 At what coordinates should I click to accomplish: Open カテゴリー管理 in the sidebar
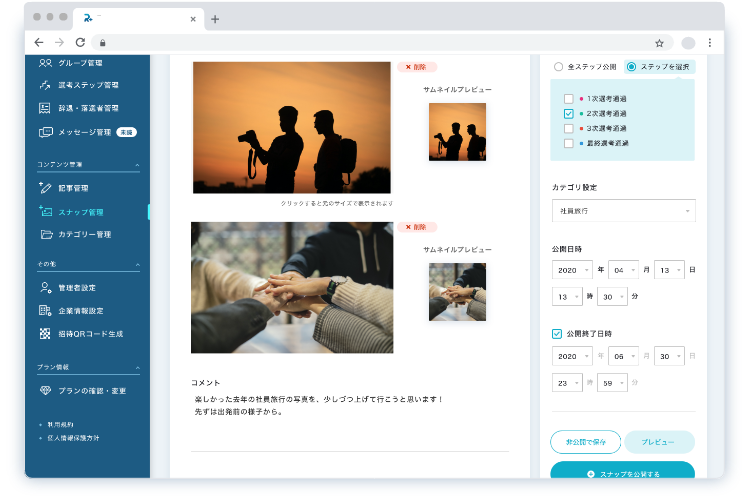(x=84, y=234)
